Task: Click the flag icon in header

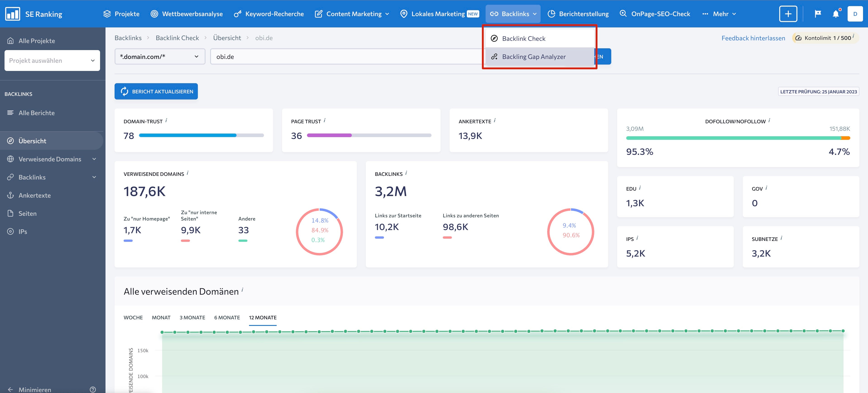Action: tap(818, 14)
